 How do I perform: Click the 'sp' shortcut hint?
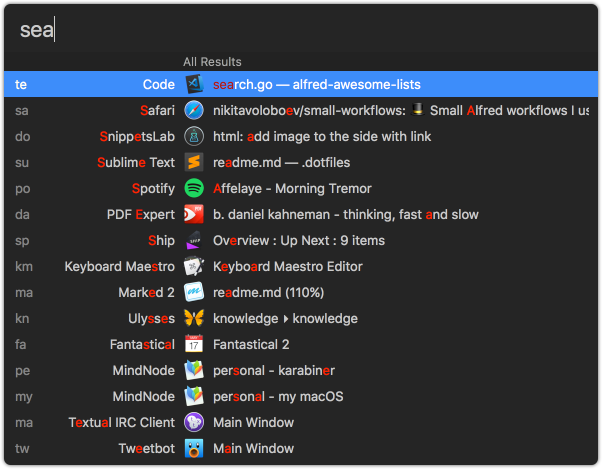tap(22, 241)
